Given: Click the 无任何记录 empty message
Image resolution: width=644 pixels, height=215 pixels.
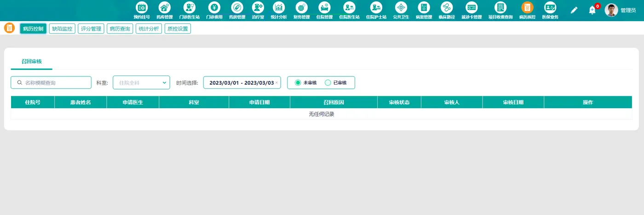Looking at the screenshot, I should pyautogui.click(x=322, y=114).
